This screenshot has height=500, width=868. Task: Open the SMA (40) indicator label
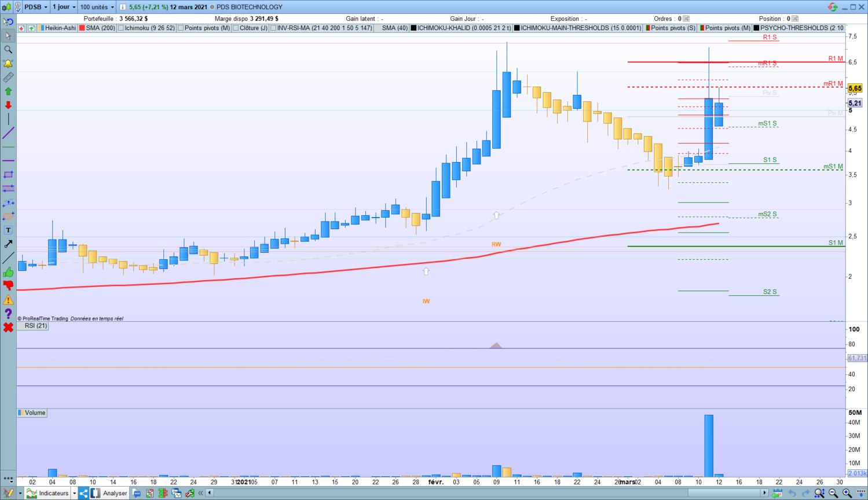(395, 28)
